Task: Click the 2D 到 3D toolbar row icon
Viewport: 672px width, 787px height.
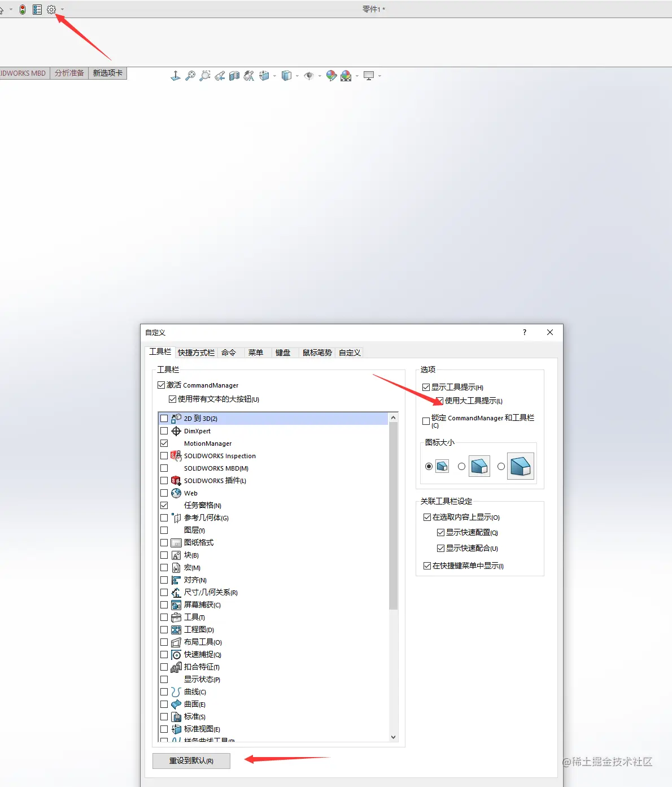Action: coord(176,419)
